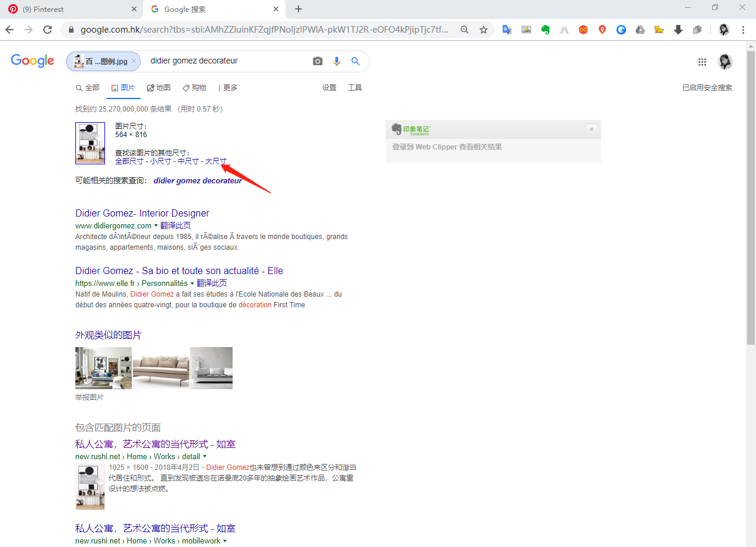Open the black down-arrow download extension
Screen dimensions: 756x547
(x=678, y=30)
